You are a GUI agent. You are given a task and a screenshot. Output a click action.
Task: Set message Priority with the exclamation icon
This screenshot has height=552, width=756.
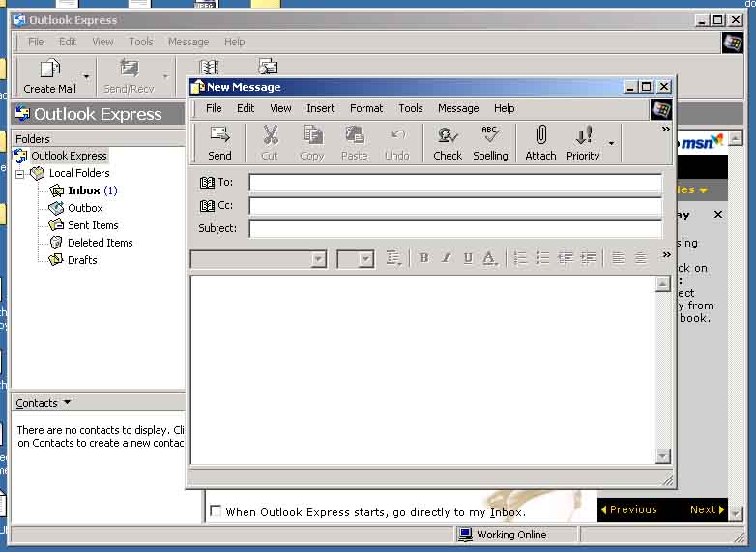coord(583,143)
